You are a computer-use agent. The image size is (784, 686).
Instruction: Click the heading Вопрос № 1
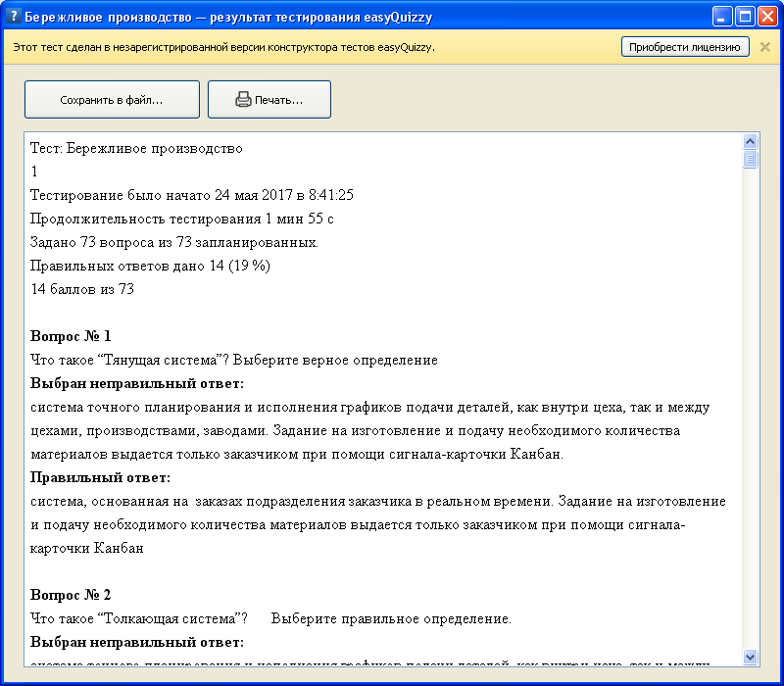click(71, 336)
